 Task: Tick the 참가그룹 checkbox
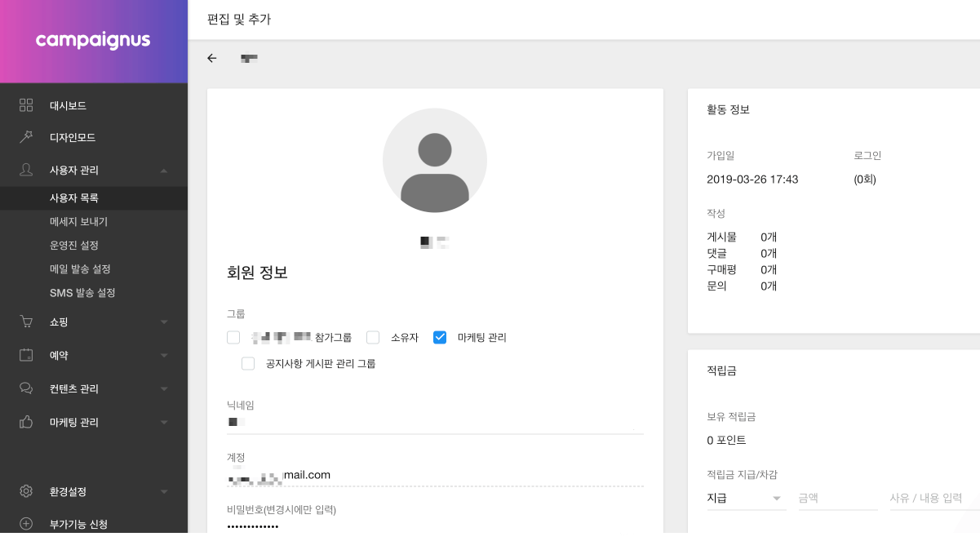coord(234,337)
